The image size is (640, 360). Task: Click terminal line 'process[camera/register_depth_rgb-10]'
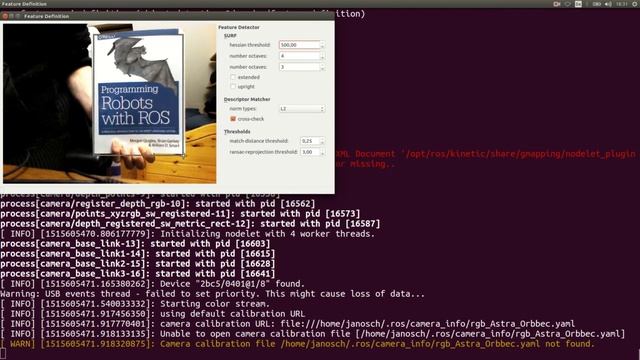[x=158, y=204]
